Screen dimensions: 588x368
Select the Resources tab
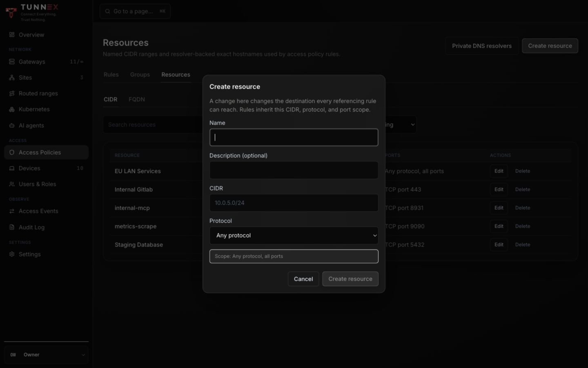[x=176, y=74]
